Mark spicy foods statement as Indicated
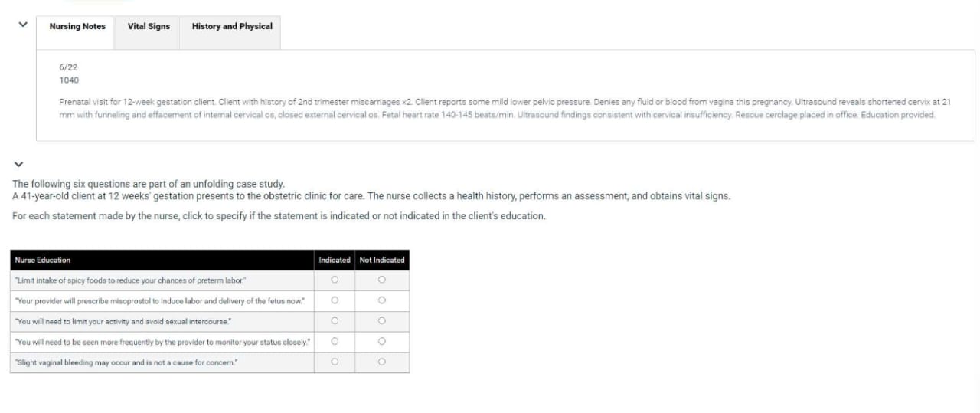The image size is (980, 413). pos(335,280)
